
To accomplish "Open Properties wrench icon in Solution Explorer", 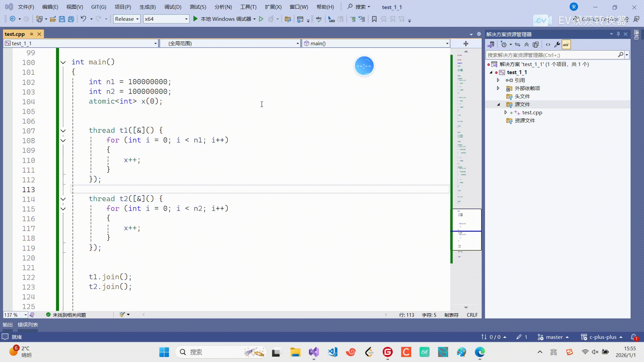I will [x=557, y=45].
